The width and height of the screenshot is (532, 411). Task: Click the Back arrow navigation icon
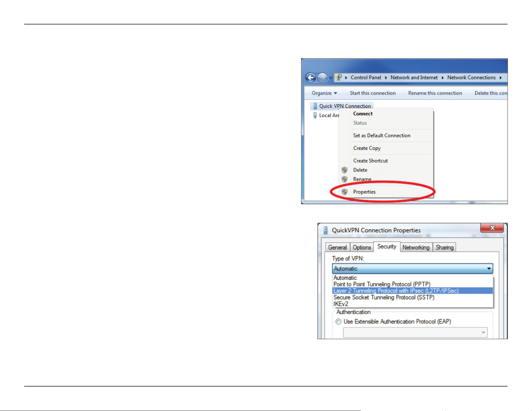point(311,78)
